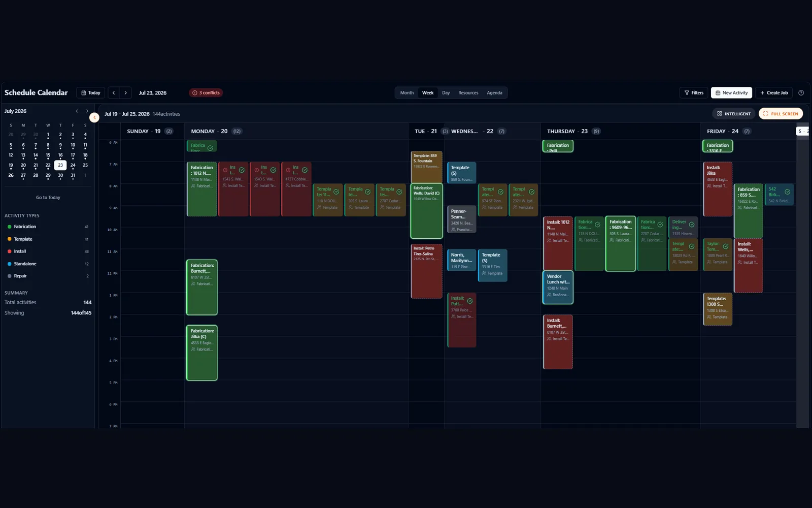Open Install: Petro Tires-Salina card
This screenshot has width=812, height=508.
point(426,271)
